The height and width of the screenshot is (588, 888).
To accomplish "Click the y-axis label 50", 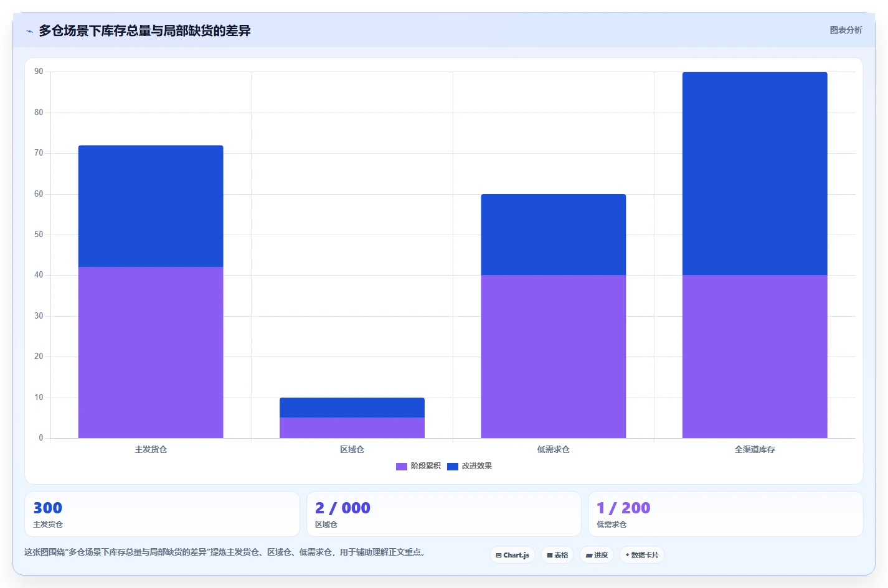I will pos(39,235).
